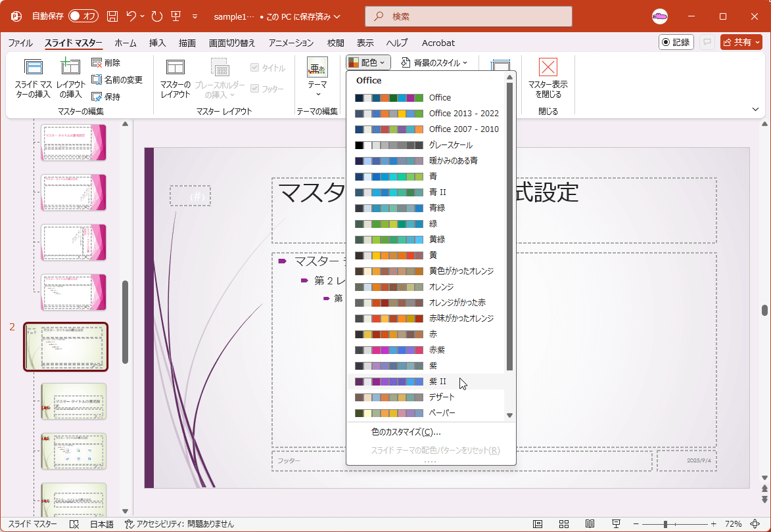
Task: Open Quick Access Toolbar customize arrow
Action: pos(195,16)
